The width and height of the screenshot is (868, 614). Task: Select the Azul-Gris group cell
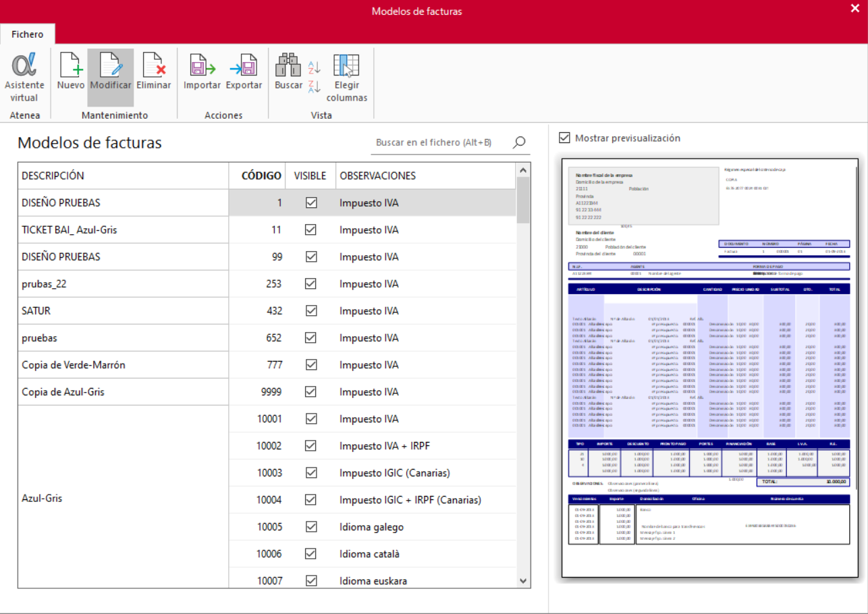[x=124, y=497]
